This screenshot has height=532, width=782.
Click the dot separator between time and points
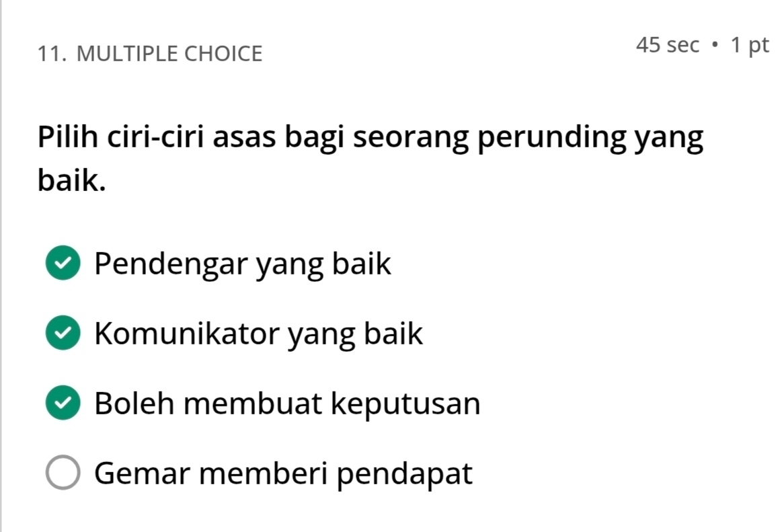tap(715, 46)
